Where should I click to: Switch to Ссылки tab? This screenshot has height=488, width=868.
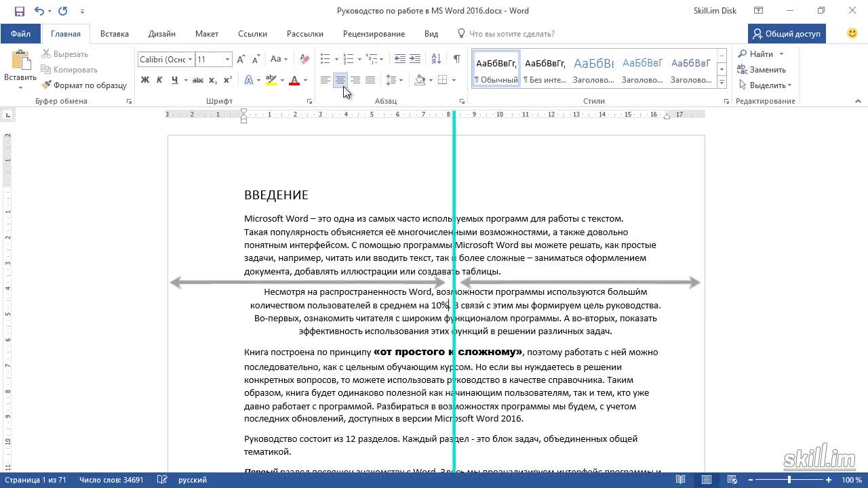point(252,34)
